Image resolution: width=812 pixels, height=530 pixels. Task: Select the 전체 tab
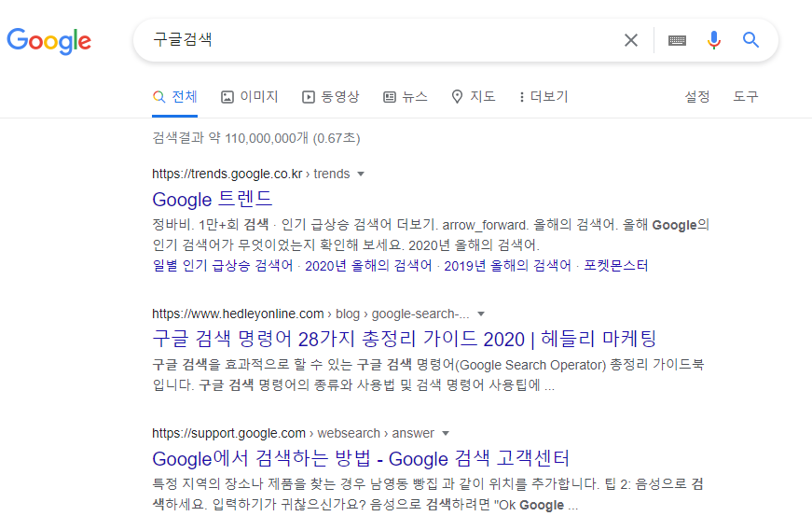coord(175,97)
